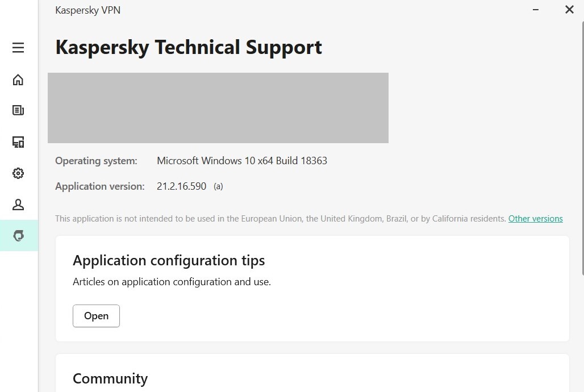Open the devices icon in sidebar
The height and width of the screenshot is (392, 584).
18,142
